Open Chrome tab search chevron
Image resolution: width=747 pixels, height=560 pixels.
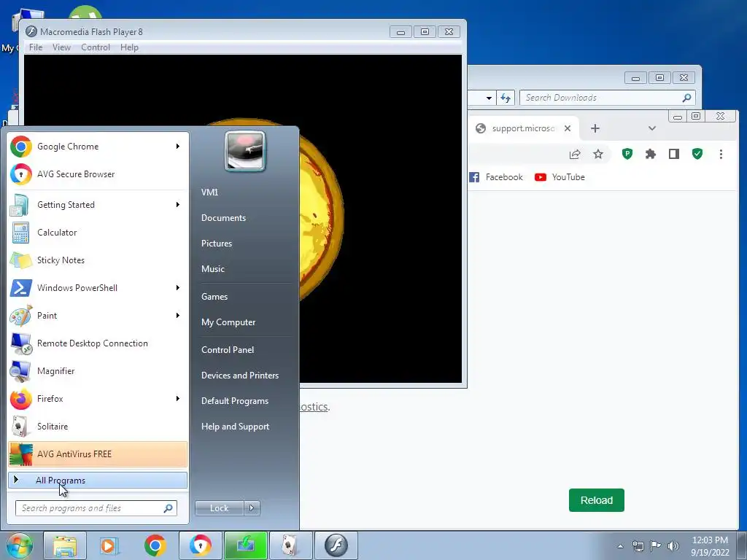click(652, 128)
